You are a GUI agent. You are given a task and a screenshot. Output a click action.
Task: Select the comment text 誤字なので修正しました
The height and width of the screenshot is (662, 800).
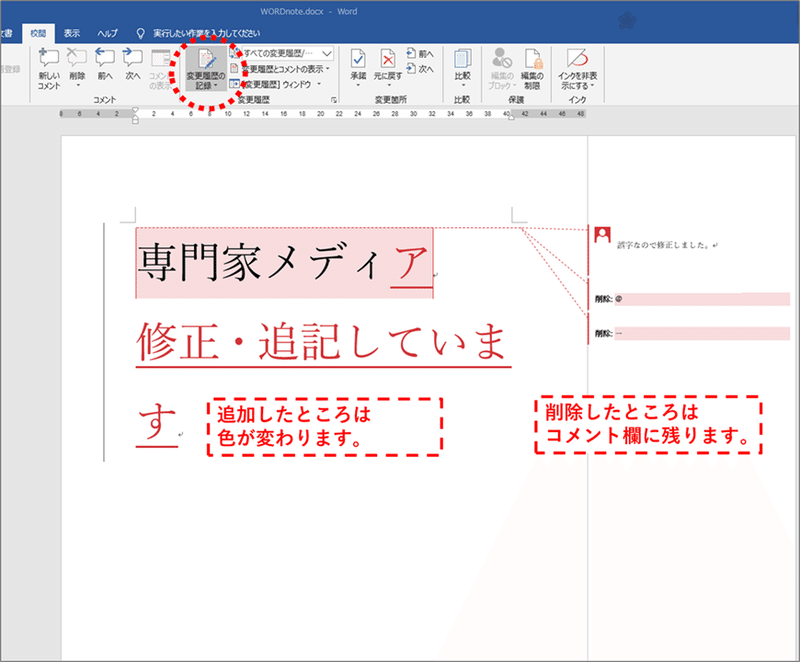663,245
